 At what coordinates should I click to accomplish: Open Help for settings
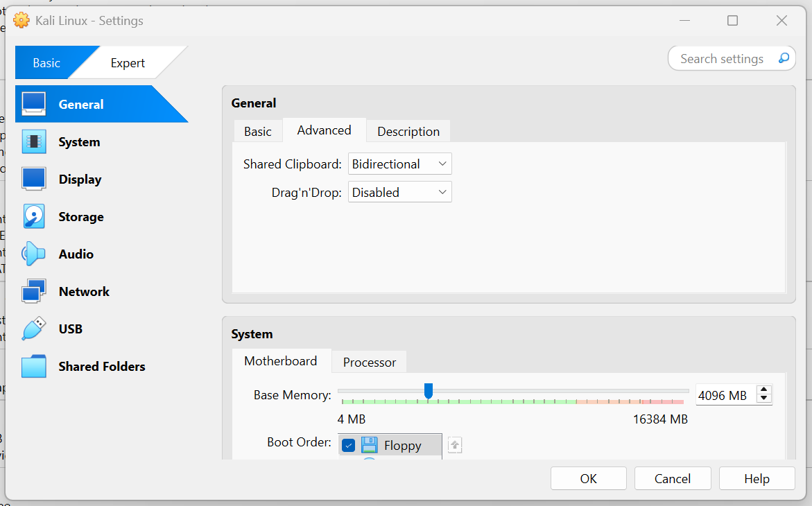[757, 478]
